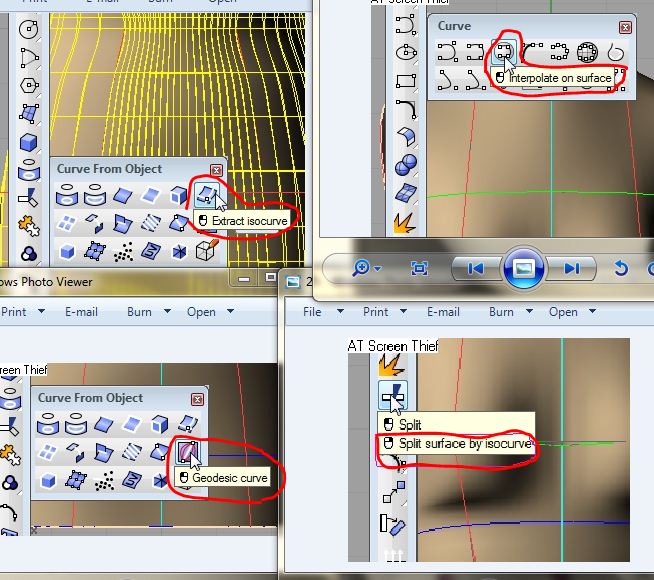Expand the Open arrow in the 'ows Photo Viewer' window
The image size is (654, 580).
coord(230,311)
